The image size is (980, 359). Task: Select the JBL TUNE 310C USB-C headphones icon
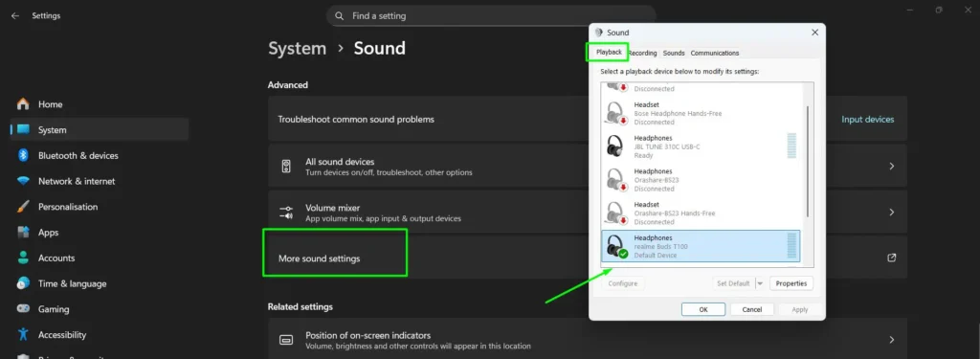click(x=616, y=146)
